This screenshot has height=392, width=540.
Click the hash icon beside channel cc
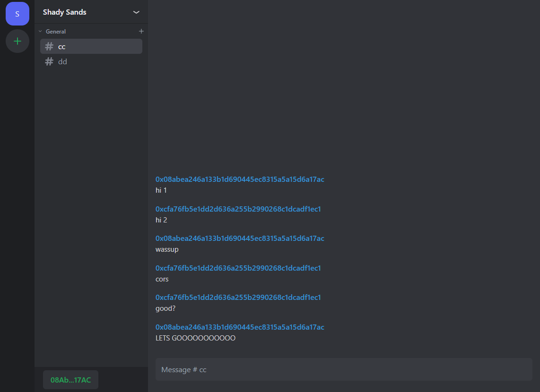(49, 46)
